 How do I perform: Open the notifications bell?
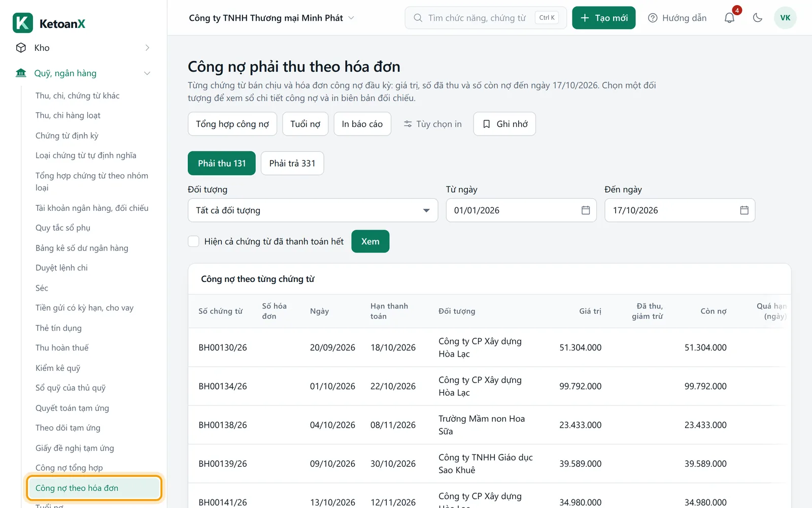coord(729,18)
